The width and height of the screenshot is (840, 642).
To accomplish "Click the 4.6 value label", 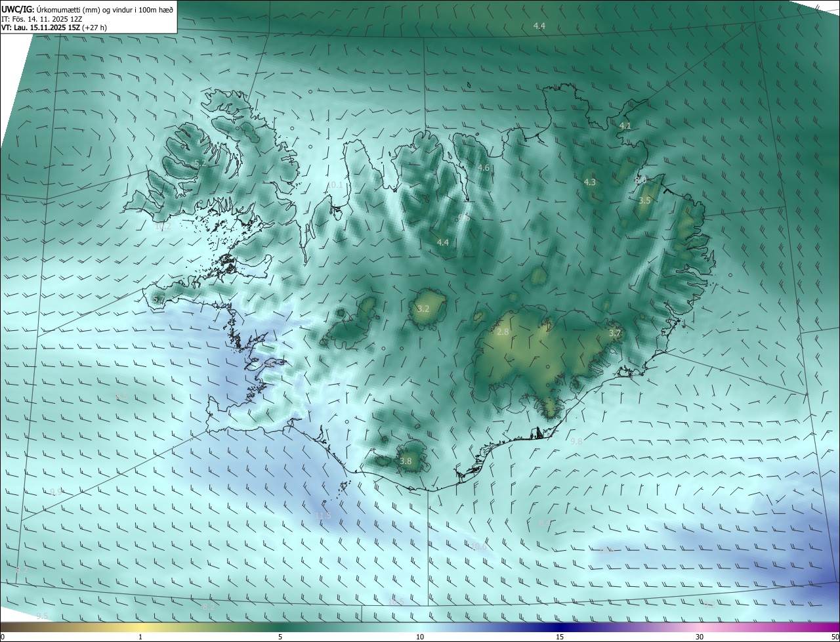I will 484,168.
